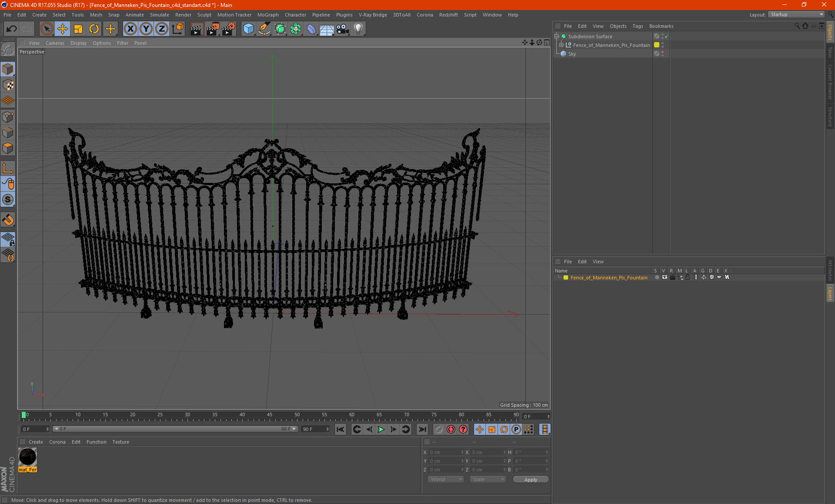Click Create tab in material panel
835x504 pixels.
pos(36,441)
